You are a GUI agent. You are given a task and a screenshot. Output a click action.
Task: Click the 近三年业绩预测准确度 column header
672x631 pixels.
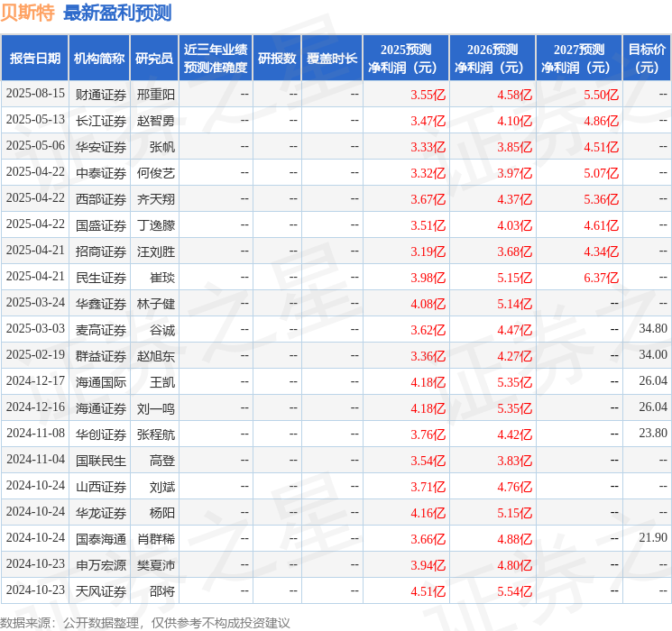tap(215, 59)
